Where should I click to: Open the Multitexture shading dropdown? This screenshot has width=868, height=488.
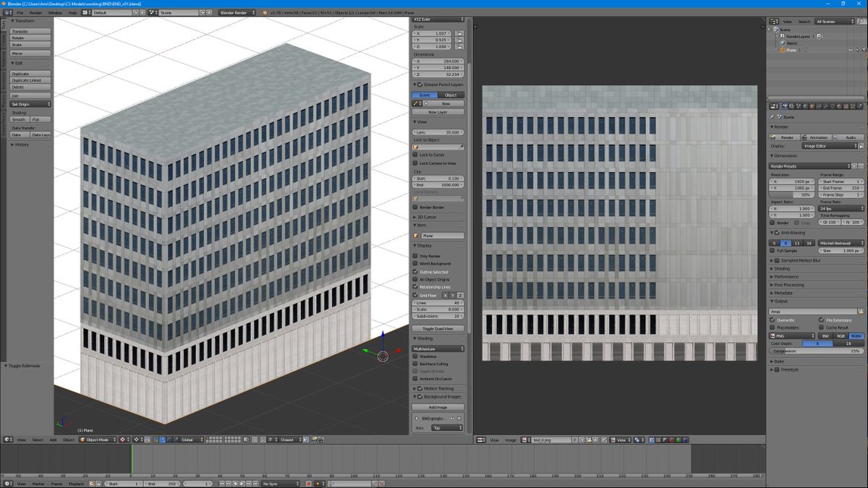pos(438,348)
